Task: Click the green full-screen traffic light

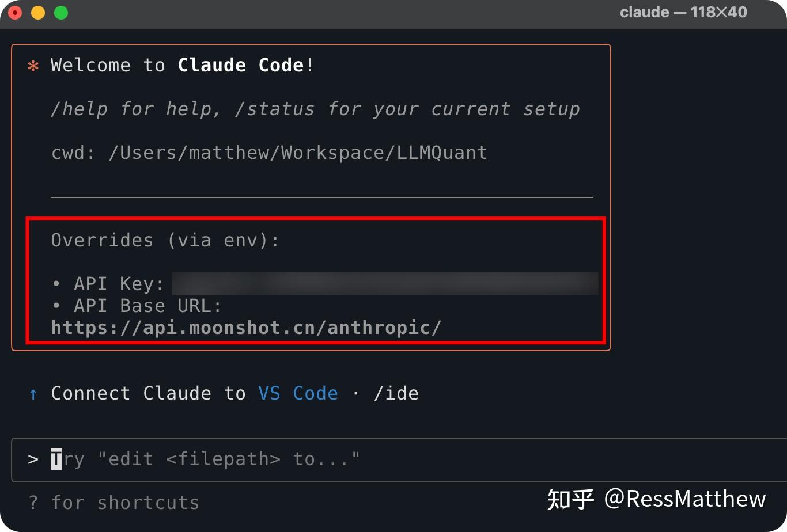Action: [x=60, y=12]
